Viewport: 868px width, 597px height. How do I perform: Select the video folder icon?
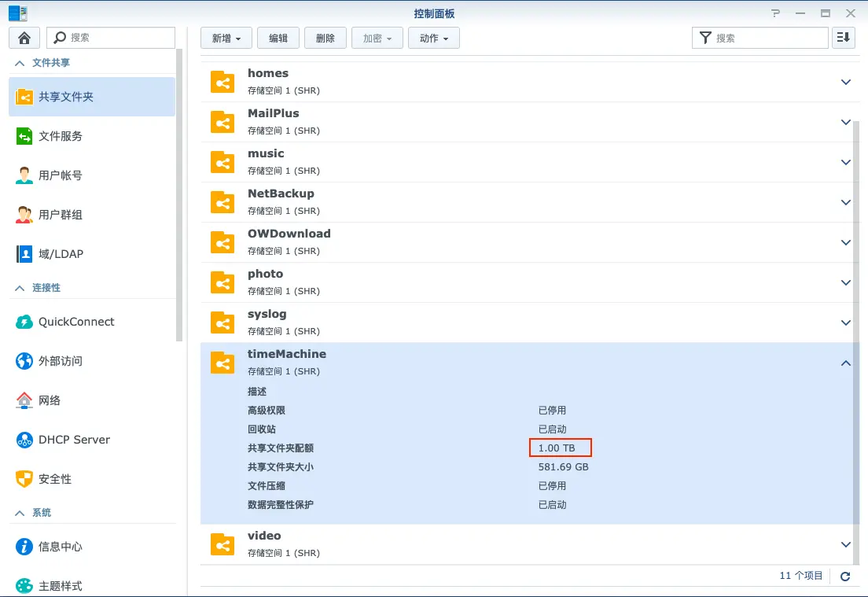(x=223, y=544)
